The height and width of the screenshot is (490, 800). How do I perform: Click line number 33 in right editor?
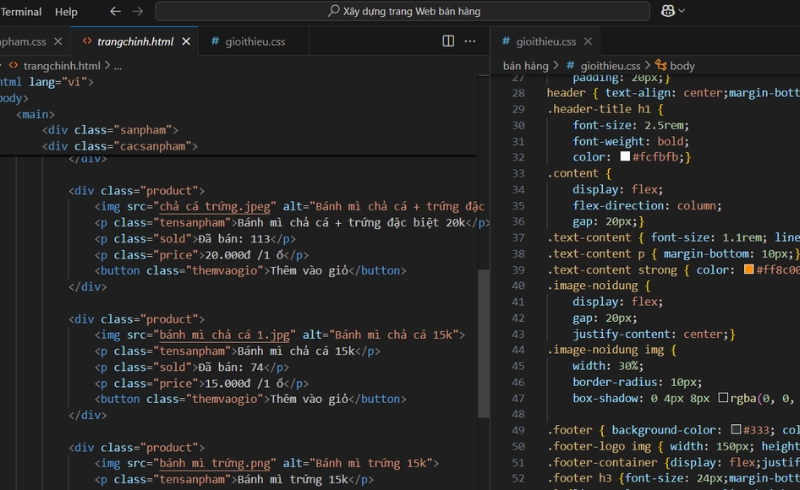coord(518,173)
